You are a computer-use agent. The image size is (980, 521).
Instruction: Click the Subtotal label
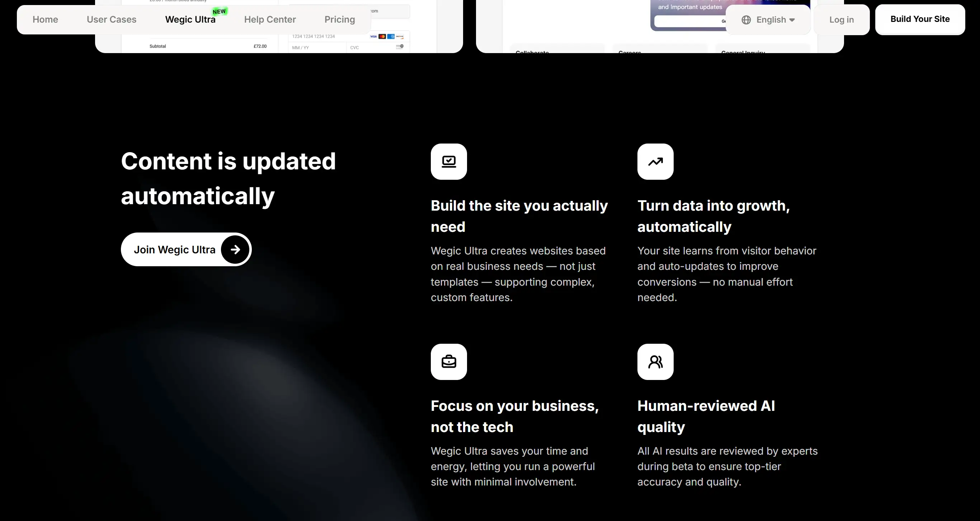[157, 46]
